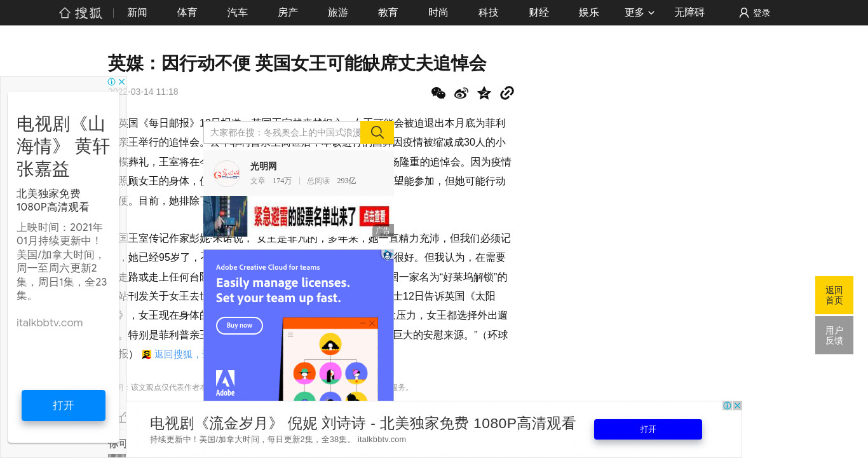Viewport: 868px width, 458px height.
Task: Click the 用户反馈 side button
Action: 834,335
